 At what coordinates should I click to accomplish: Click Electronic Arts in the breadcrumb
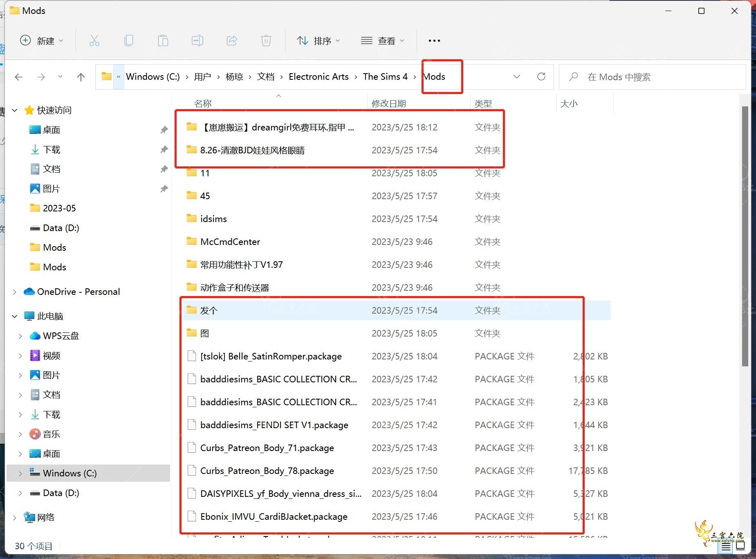click(x=319, y=76)
